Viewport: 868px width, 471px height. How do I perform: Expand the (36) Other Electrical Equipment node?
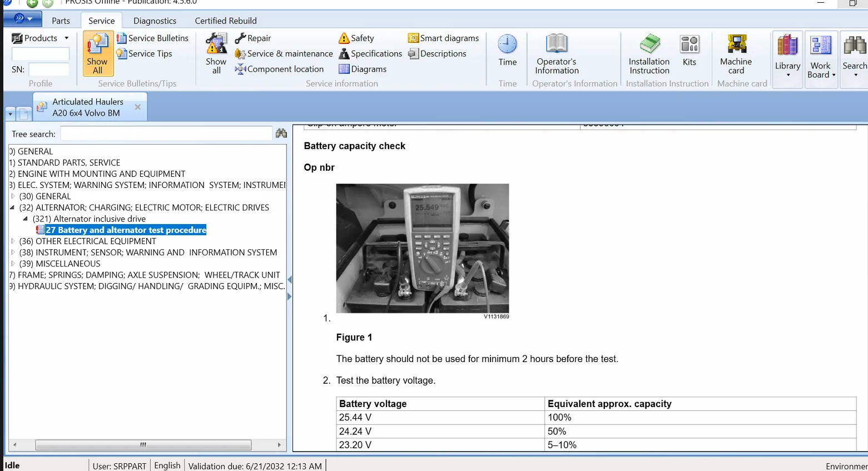(13, 241)
